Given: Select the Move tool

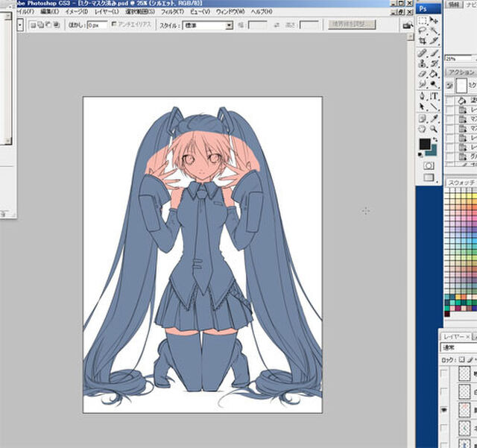Looking at the screenshot, I should (434, 20).
